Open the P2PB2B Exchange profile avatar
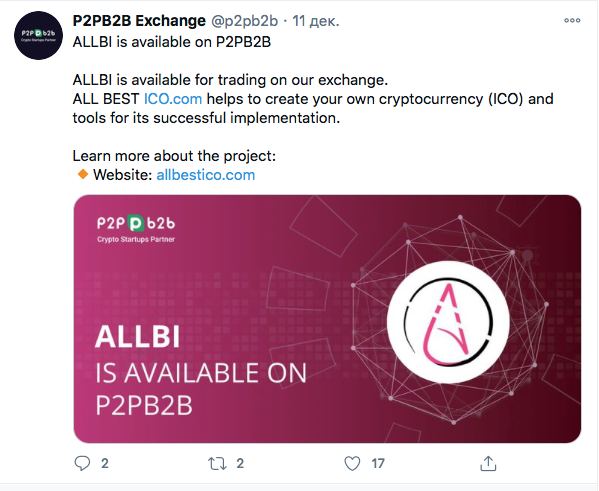Screen dimensions: 599x491 [x=38, y=35]
